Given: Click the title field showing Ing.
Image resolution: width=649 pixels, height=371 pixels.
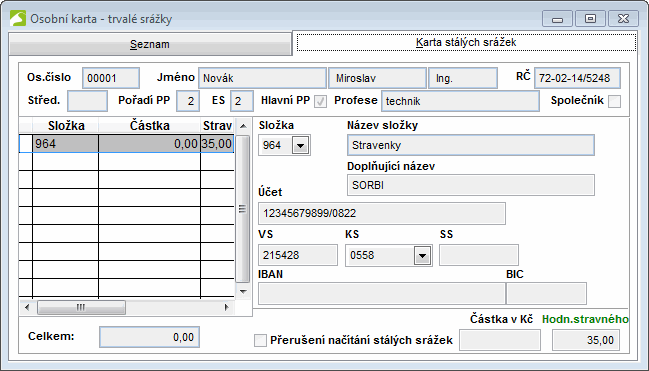Looking at the screenshot, I should click(x=463, y=78).
